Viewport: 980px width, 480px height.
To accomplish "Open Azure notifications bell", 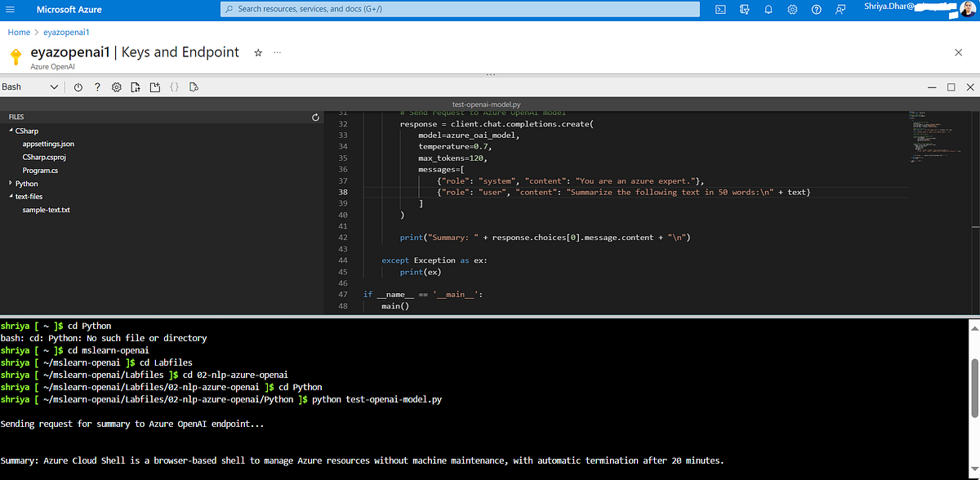I will [768, 10].
